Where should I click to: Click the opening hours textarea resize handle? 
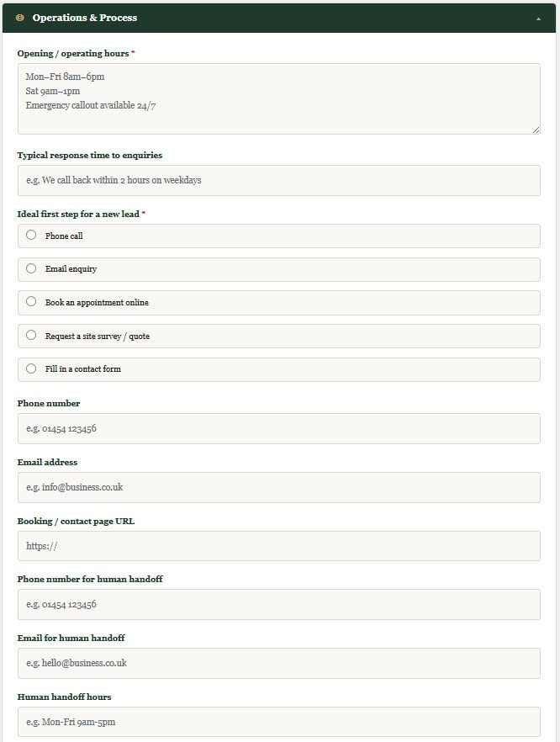[536, 130]
